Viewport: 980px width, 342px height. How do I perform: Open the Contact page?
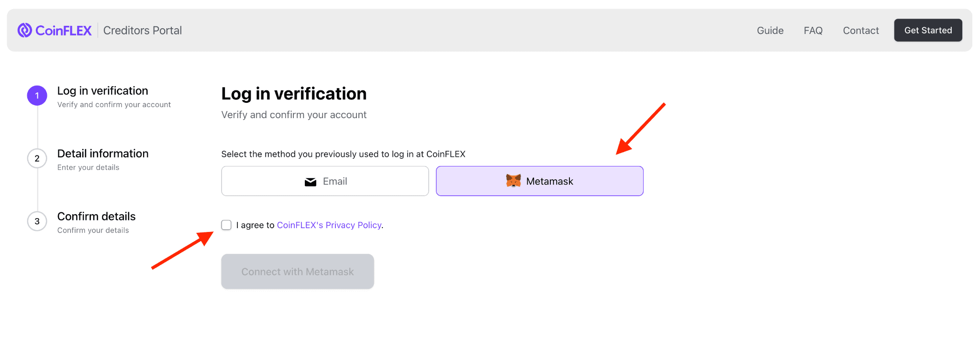(860, 30)
